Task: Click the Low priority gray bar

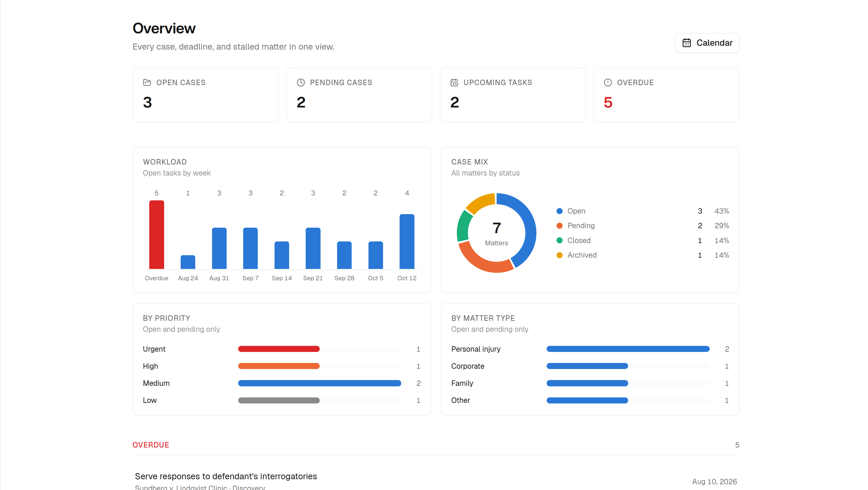Action: click(x=279, y=400)
